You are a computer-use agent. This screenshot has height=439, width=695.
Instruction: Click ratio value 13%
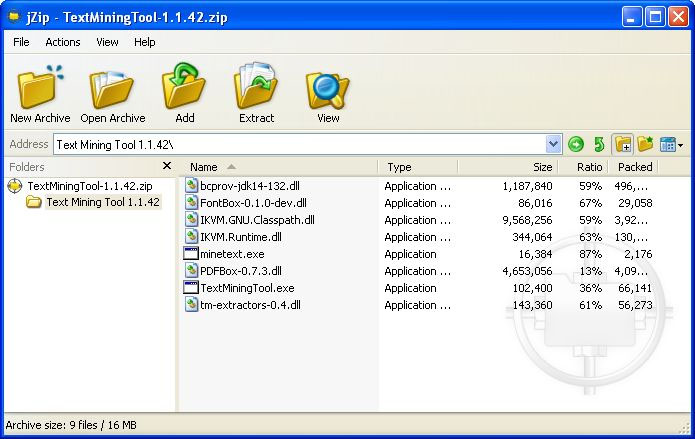(x=590, y=271)
